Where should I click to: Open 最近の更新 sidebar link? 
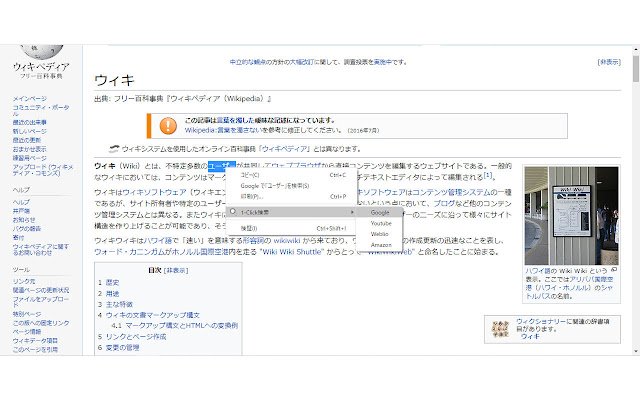coord(27,140)
